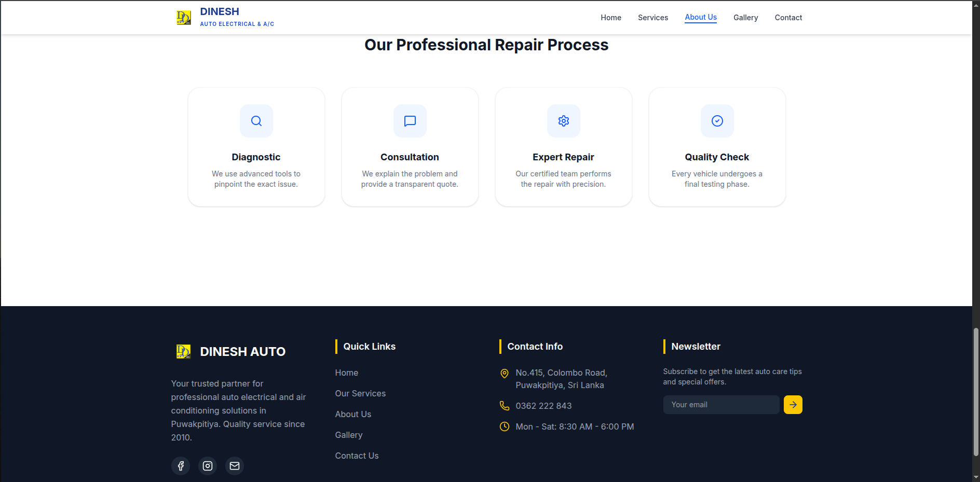Follow the footer About Us link
The height and width of the screenshot is (482, 980).
point(353,414)
